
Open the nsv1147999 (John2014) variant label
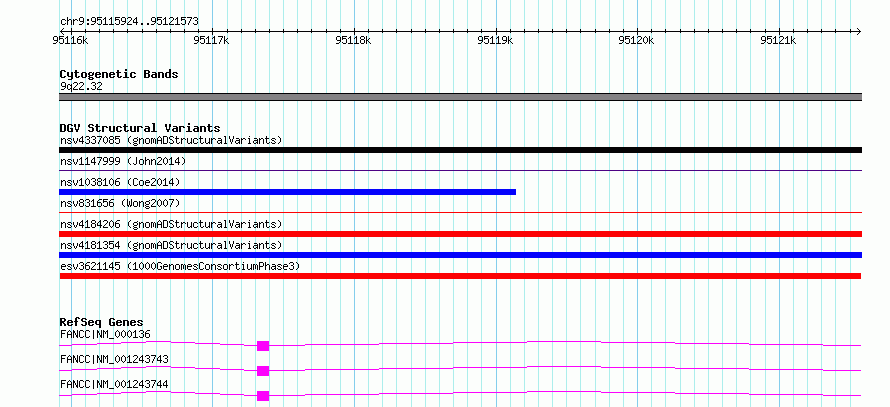[x=123, y=161]
